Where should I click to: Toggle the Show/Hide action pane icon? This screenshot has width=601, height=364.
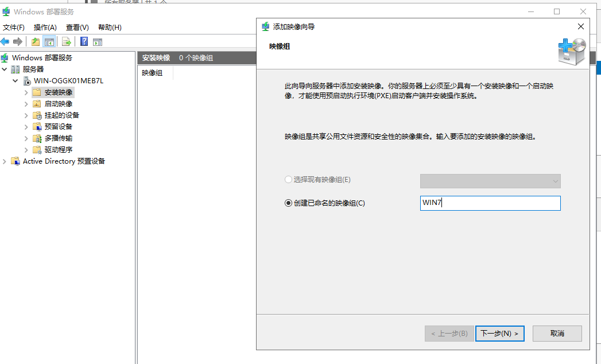coord(98,42)
